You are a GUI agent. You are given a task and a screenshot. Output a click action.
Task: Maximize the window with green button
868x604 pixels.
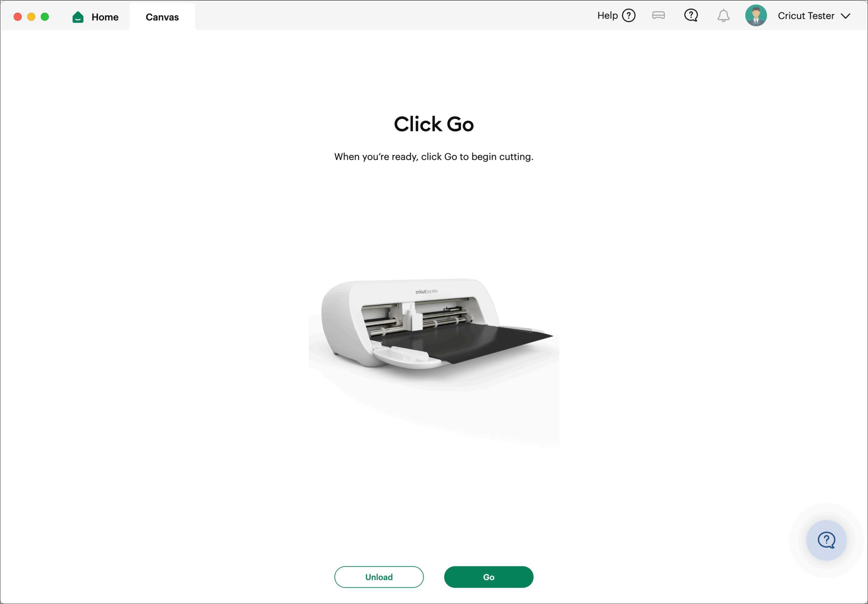click(45, 17)
